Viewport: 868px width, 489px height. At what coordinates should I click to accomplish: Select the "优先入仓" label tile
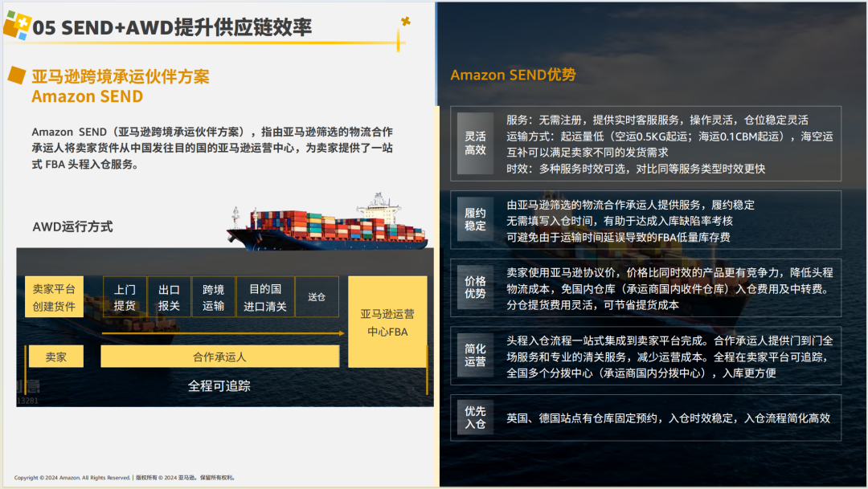pos(476,418)
